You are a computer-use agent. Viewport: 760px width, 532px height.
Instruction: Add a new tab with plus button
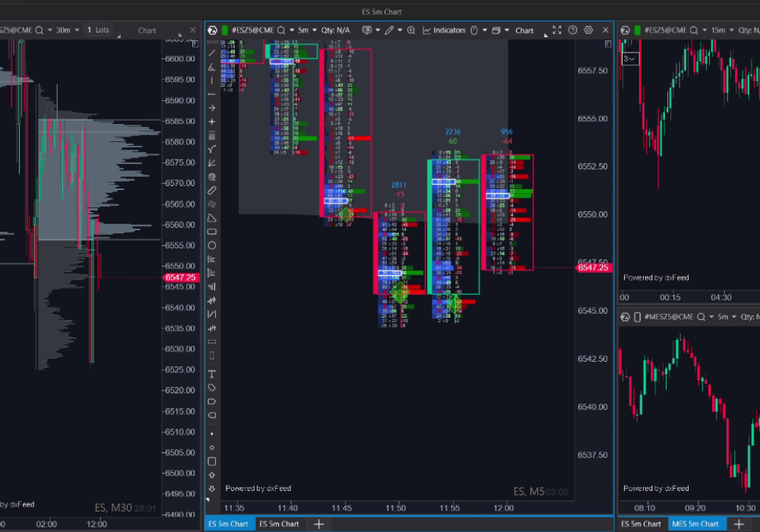click(319, 524)
